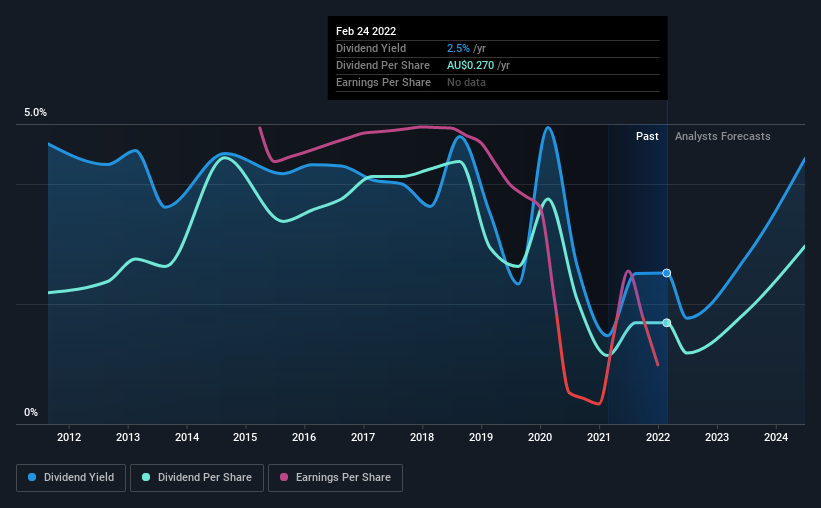821x508 pixels.
Task: Click the blue Dividend Yield legend dot
Action: [x=32, y=477]
